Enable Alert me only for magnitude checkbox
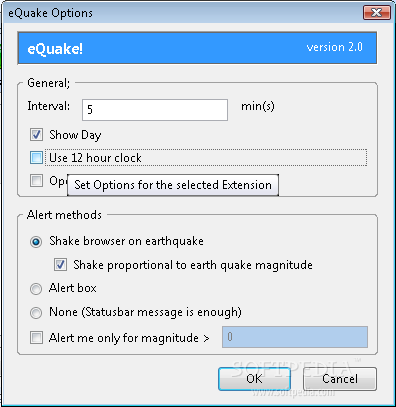Screen dimensions: 396x407 36,337
